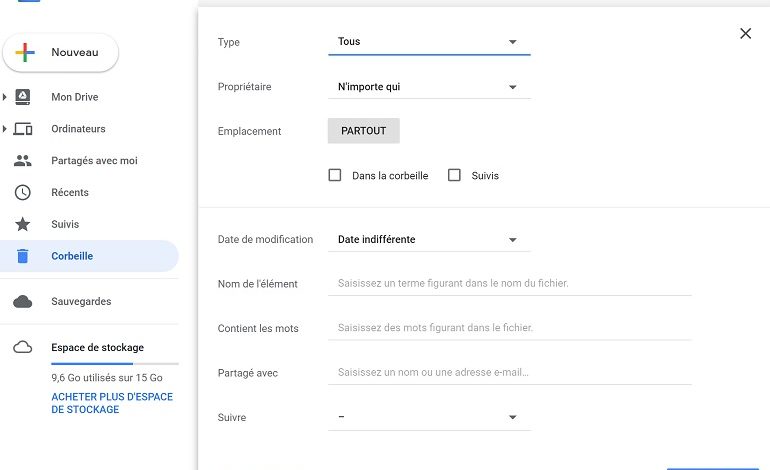Click the Nouveau button

61,53
